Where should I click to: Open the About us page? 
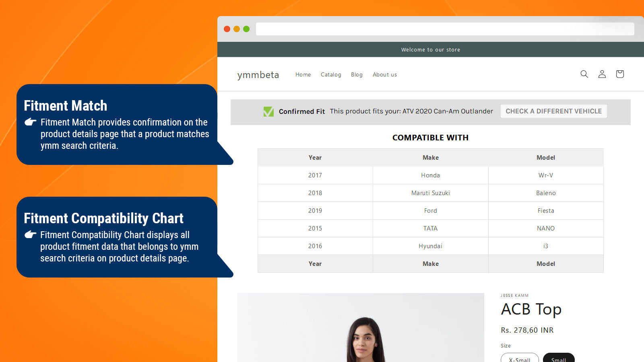[384, 74]
